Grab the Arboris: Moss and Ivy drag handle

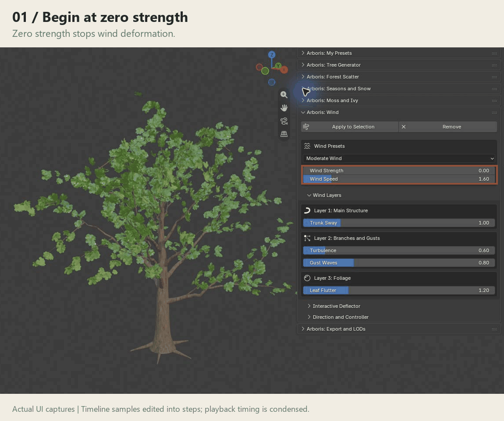click(494, 101)
